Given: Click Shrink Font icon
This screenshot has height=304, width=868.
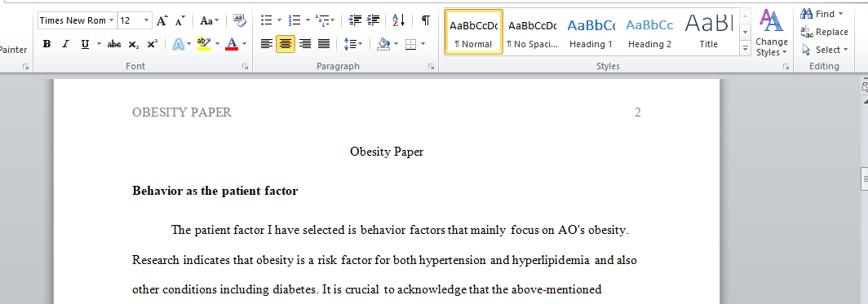Looking at the screenshot, I should 180,21.
